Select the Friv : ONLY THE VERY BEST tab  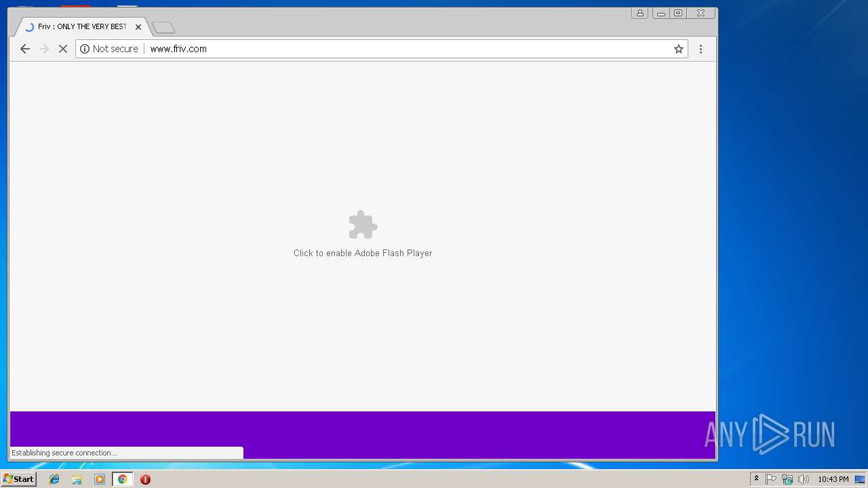coord(81,27)
